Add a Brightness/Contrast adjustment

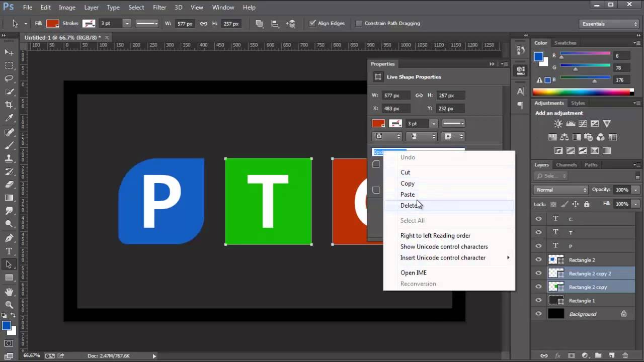[558, 124]
